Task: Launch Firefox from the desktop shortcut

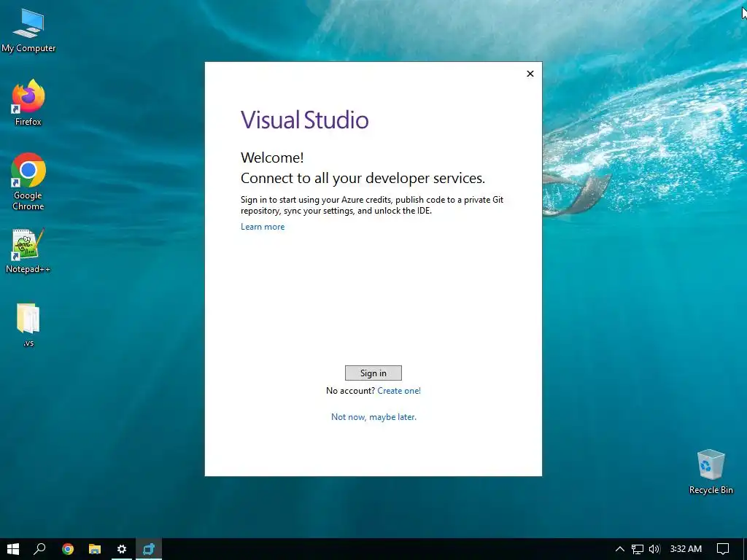Action: click(28, 102)
